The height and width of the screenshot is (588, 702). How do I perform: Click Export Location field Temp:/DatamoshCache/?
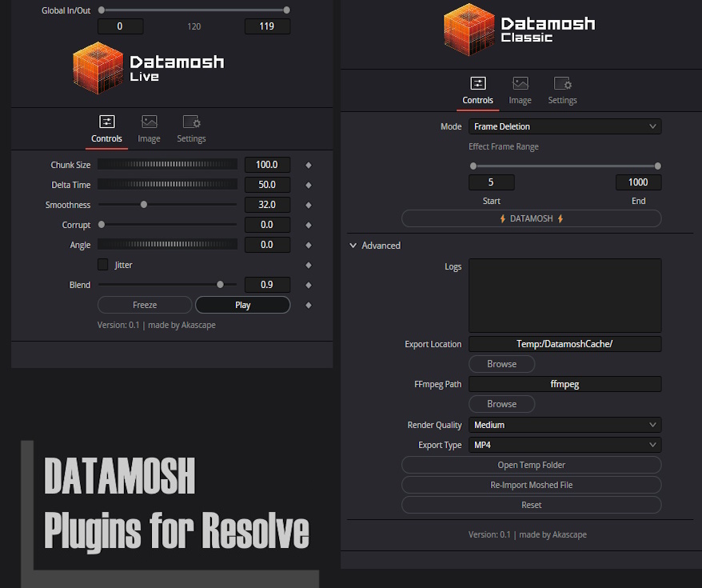565,344
